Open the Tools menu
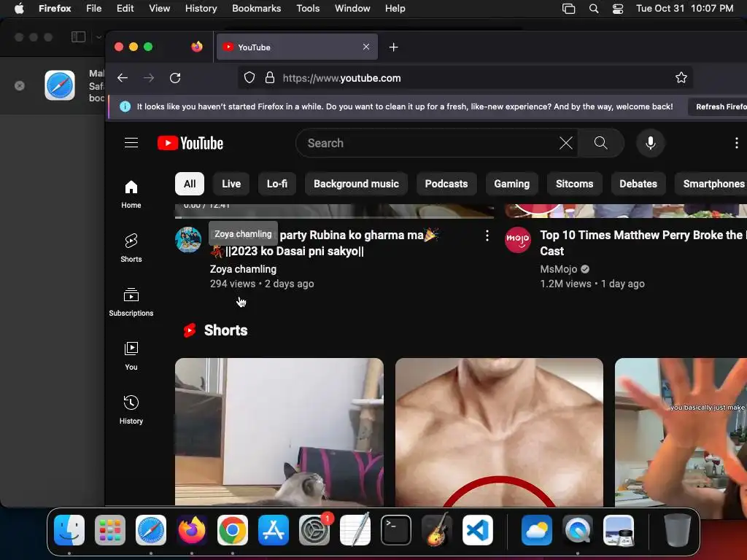This screenshot has width=747, height=560. point(308,9)
